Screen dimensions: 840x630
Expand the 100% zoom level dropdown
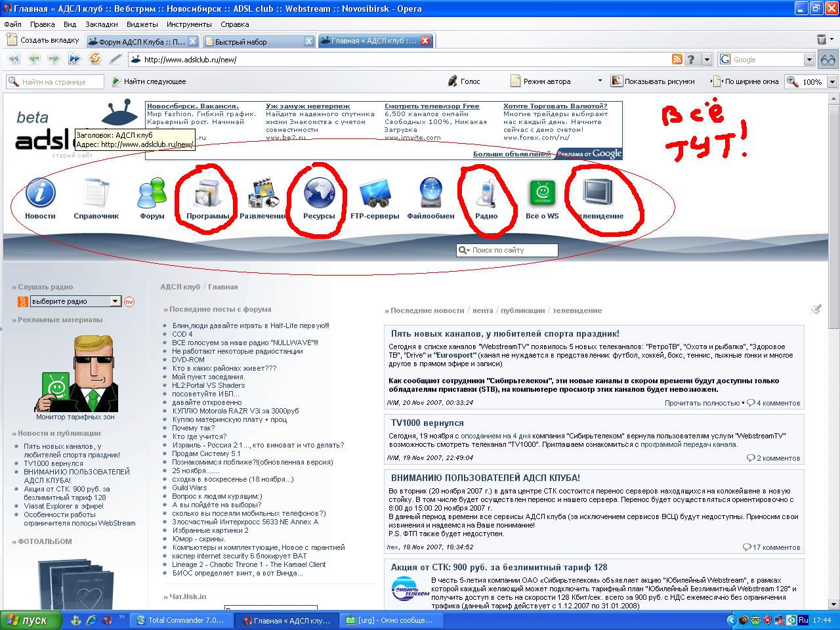pos(832,82)
